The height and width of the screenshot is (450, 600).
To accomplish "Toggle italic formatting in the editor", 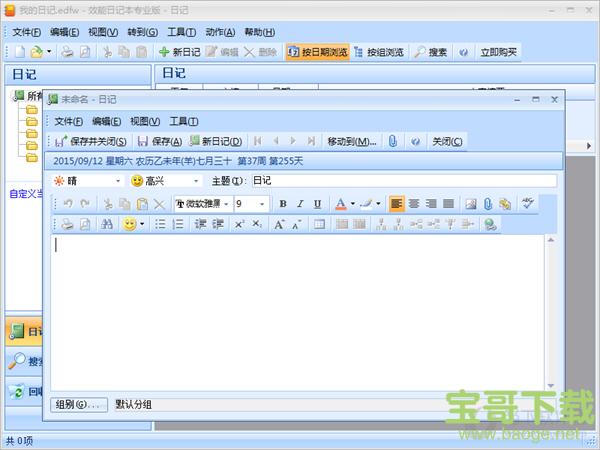I will tap(300, 204).
